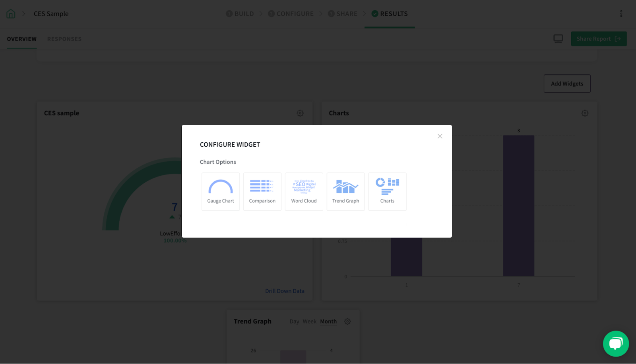
Task: Set Trend Graph interval to Month
Action: click(x=328, y=321)
